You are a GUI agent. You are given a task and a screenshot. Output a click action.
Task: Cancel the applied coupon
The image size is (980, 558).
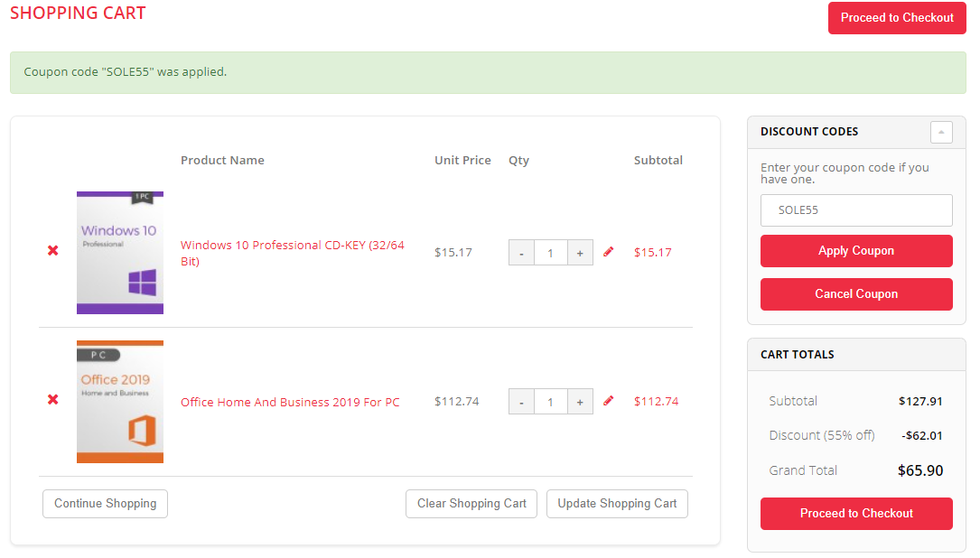[x=856, y=294]
